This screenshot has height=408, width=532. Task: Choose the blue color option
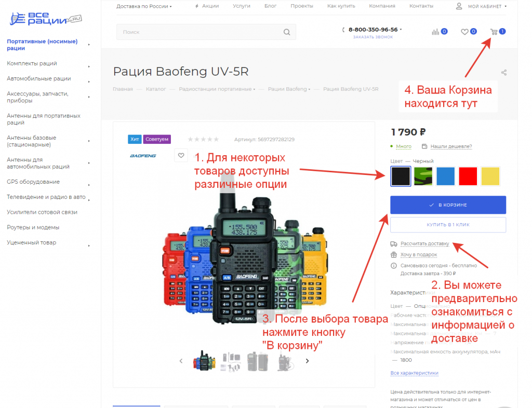click(446, 176)
